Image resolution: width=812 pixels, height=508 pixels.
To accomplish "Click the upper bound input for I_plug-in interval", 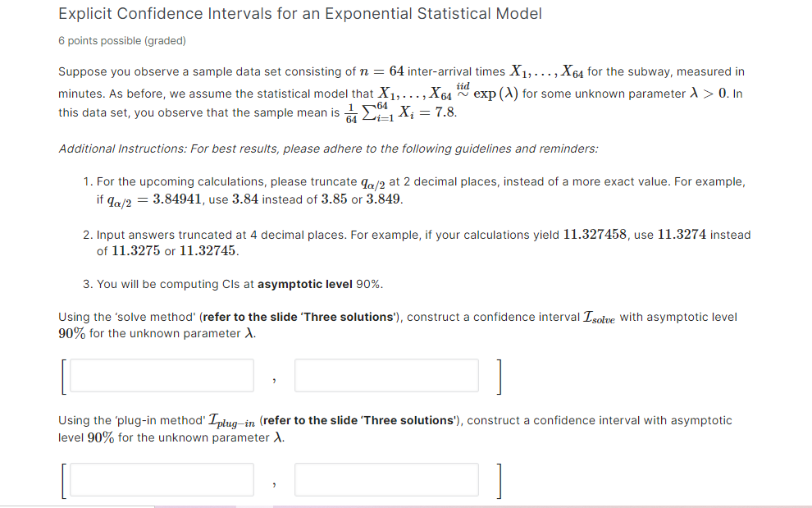I will (385, 479).
